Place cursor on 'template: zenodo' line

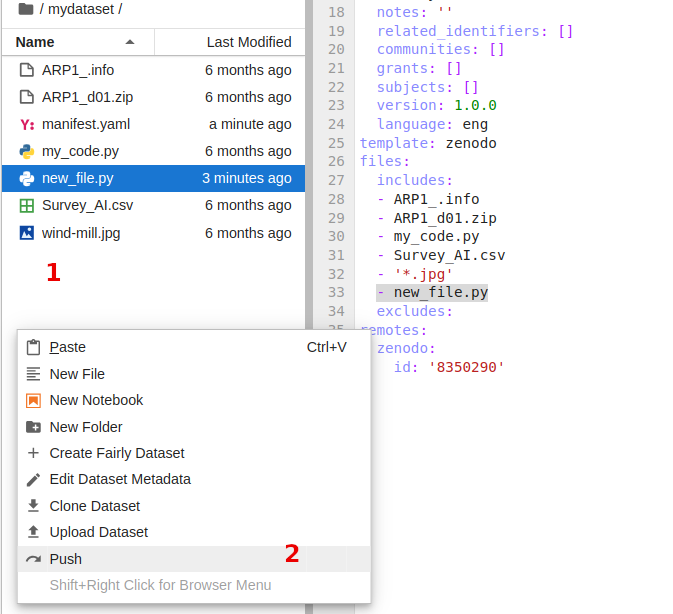pyautogui.click(x=428, y=143)
